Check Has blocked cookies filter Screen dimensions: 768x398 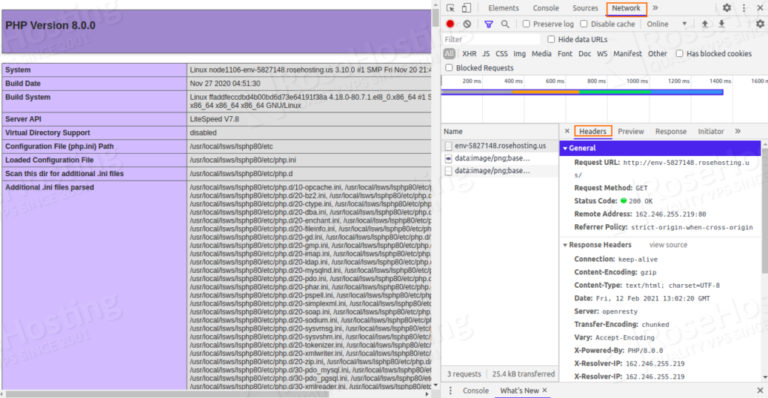click(x=679, y=53)
